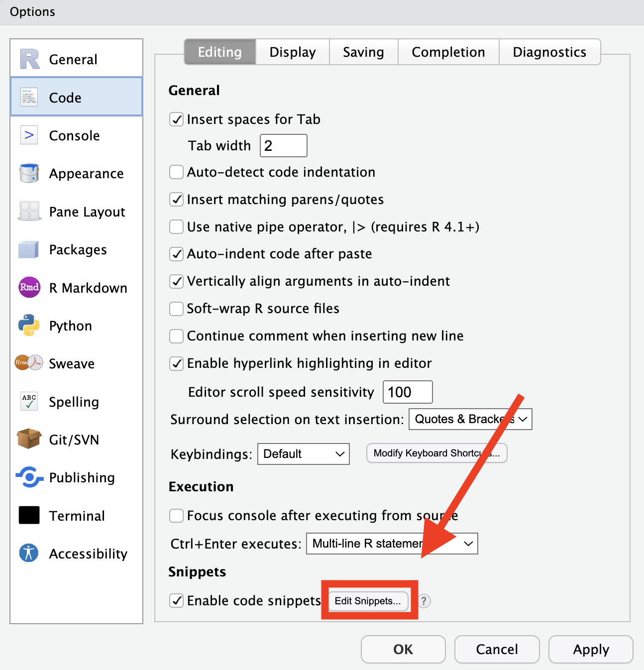Viewport: 644px width, 670px height.
Task: Select the Pane Layout label in sidebar
Action: (x=87, y=212)
